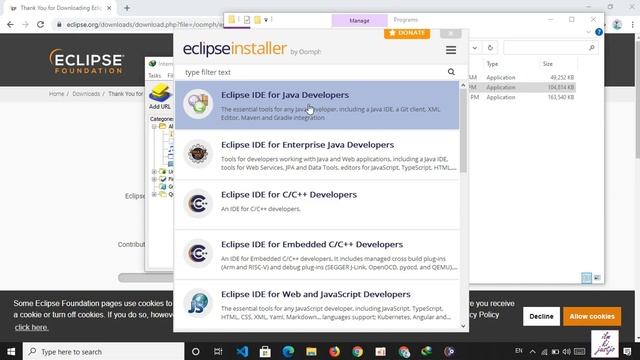Open Google Chrome from the taskbar

[358, 351]
